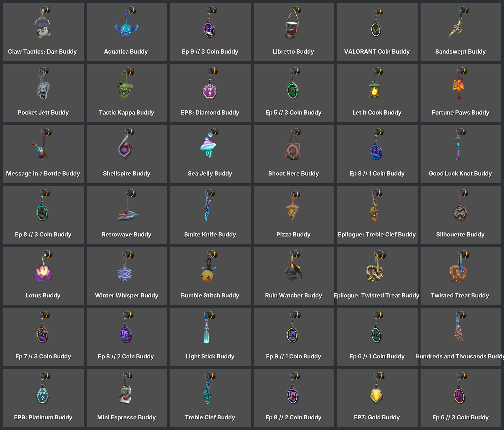Select the Claw Tactics: Dan Buddy penguin icon
The width and height of the screenshot is (504, 430).
(x=43, y=23)
